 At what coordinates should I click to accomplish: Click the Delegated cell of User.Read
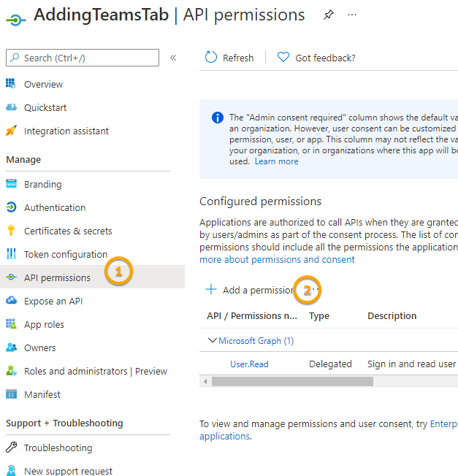pos(330,364)
